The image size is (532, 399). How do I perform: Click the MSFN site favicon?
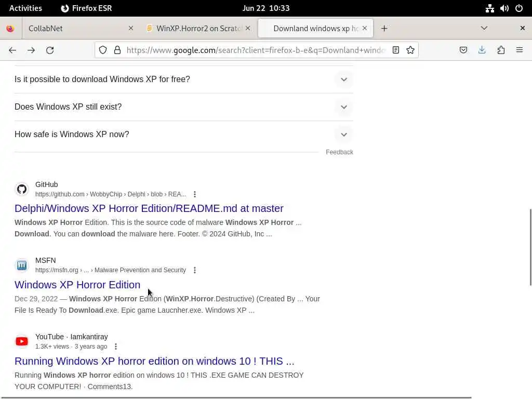tap(22, 265)
